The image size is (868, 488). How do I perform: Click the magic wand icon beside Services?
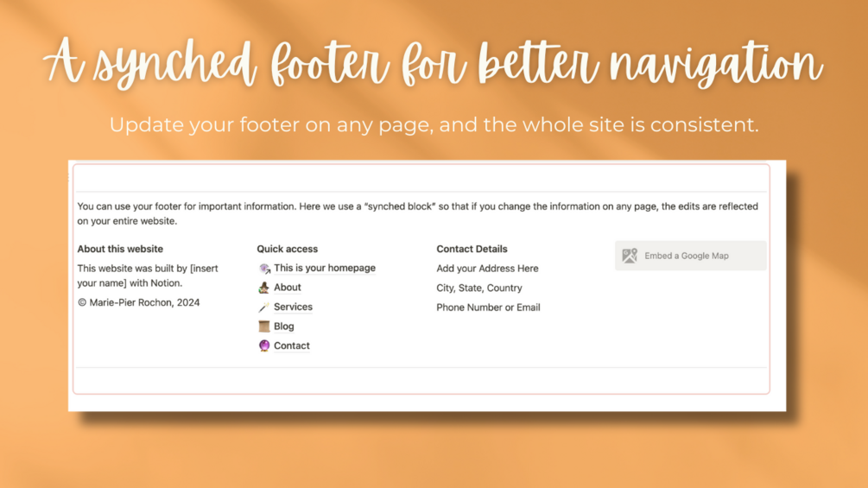click(x=264, y=307)
